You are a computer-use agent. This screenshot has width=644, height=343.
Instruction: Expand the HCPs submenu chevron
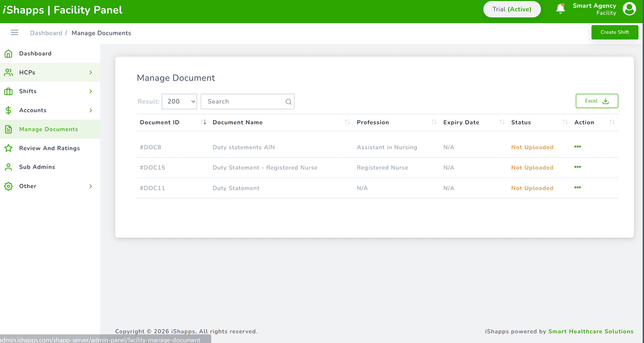[x=91, y=72]
